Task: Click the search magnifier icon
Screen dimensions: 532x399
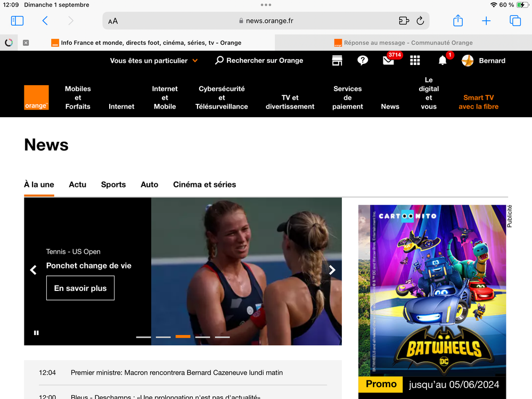Action: [x=219, y=60]
